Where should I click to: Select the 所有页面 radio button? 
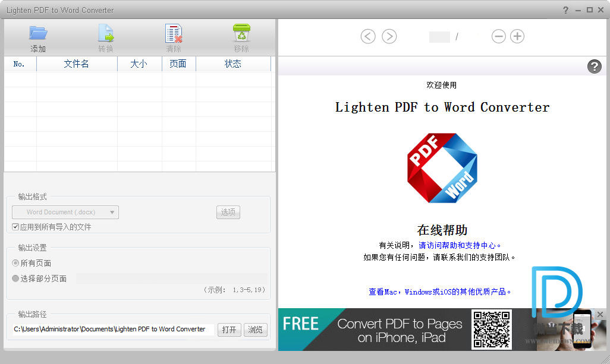click(x=15, y=263)
